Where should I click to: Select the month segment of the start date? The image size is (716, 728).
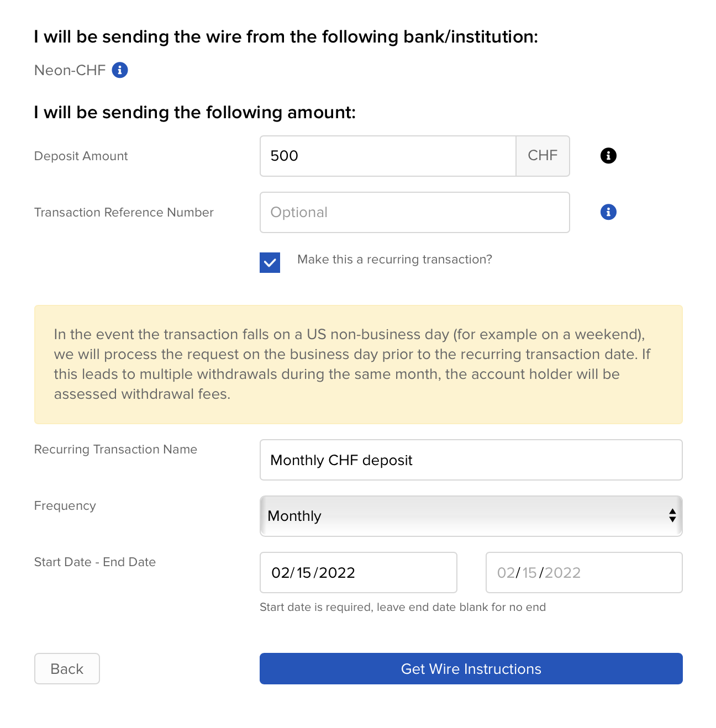point(280,573)
